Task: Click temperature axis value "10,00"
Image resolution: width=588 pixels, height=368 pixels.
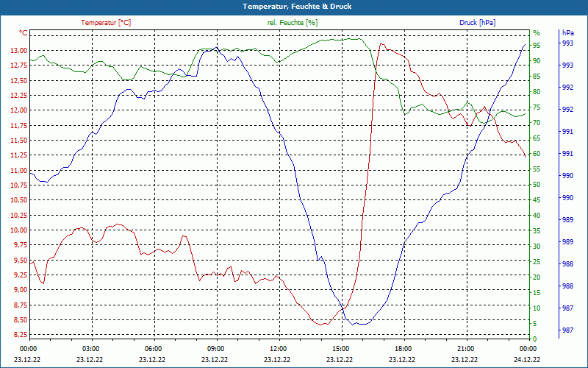Action: click(x=18, y=230)
